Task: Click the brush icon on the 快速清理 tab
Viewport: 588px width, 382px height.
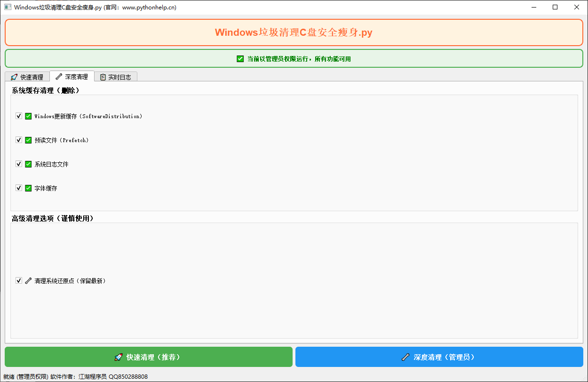Action: click(x=13, y=77)
